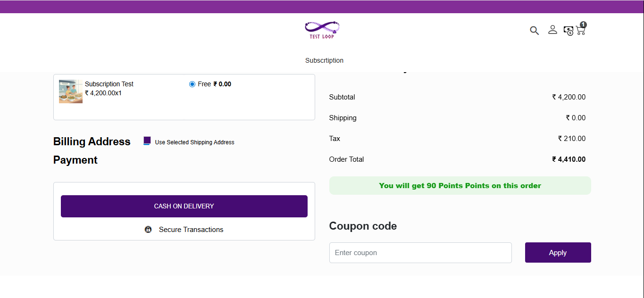Click the cart item count badge
Viewport: 644px width, 298px height.
[x=584, y=25]
